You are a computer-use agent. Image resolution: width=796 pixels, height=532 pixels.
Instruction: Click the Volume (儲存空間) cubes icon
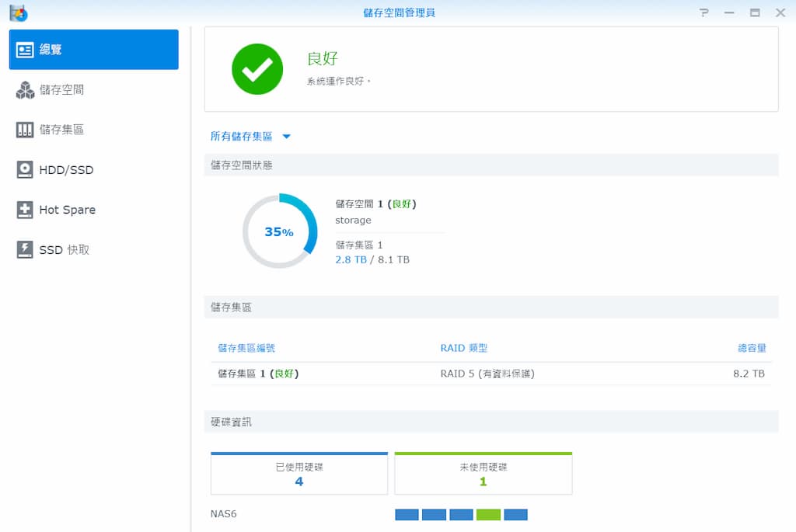[25, 90]
